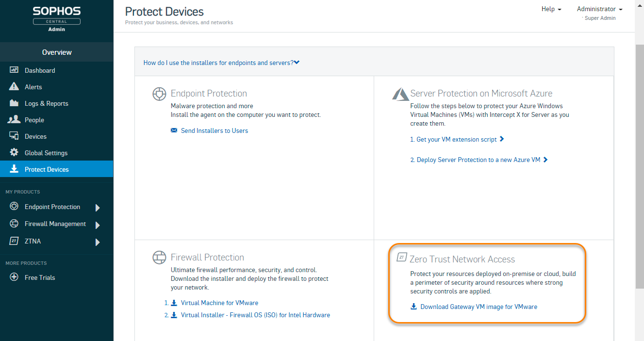The image size is (644, 341).
Task: Open the Send Installers to Users link
Action: point(215,130)
